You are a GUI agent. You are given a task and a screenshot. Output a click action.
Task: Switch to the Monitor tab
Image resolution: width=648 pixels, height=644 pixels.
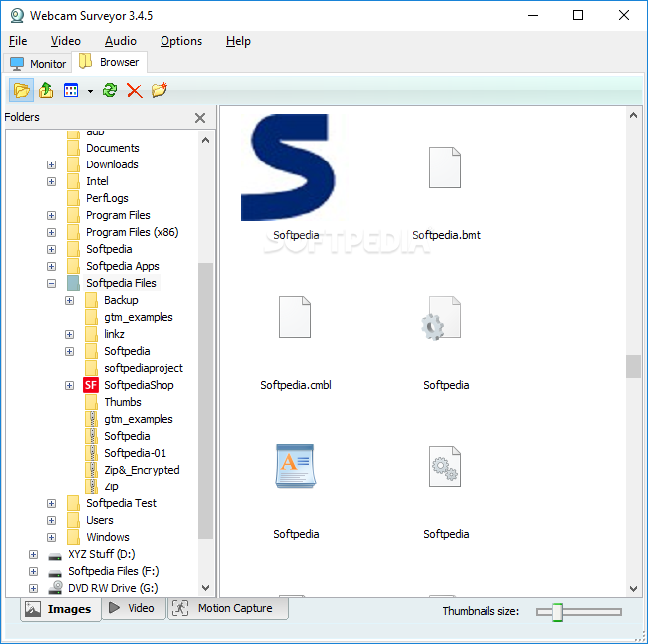pos(38,63)
